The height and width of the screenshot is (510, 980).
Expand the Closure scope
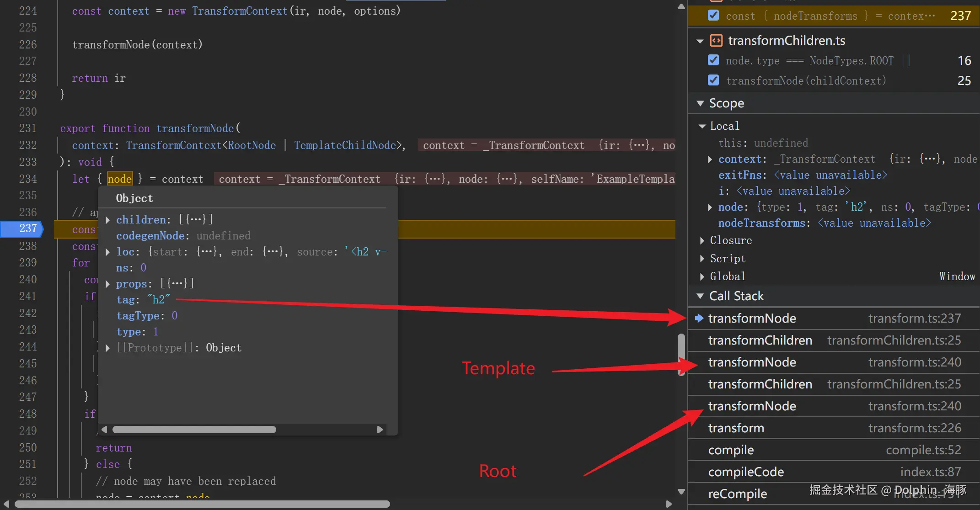pyautogui.click(x=702, y=240)
